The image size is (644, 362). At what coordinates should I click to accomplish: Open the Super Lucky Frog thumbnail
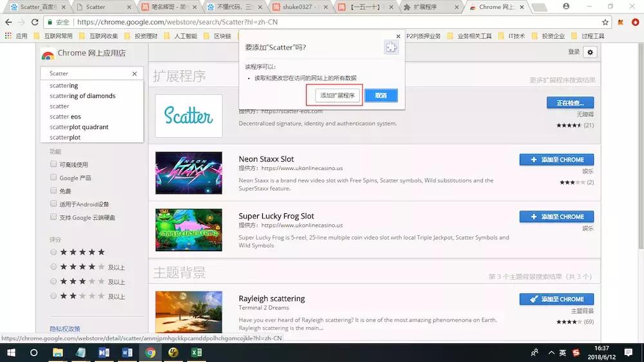(189, 230)
